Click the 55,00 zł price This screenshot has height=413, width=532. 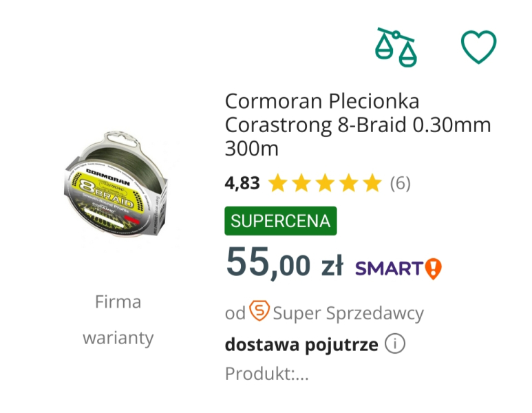(284, 262)
